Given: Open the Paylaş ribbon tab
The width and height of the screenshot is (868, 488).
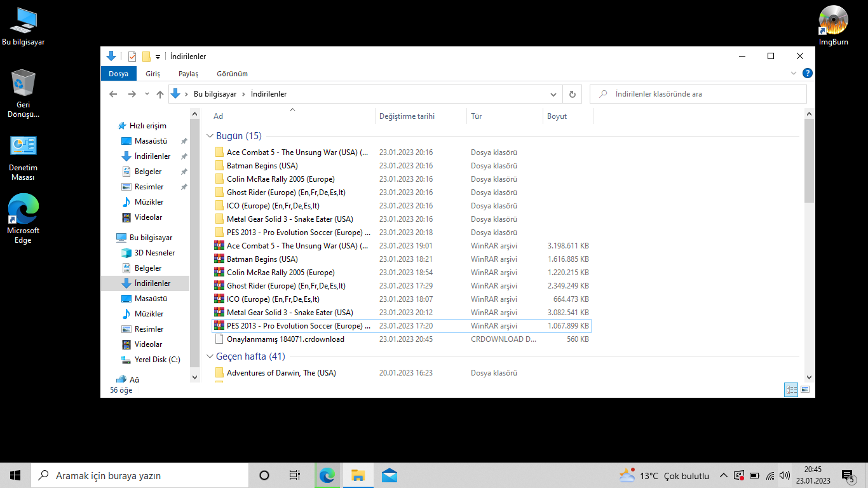Looking at the screenshot, I should 188,74.
